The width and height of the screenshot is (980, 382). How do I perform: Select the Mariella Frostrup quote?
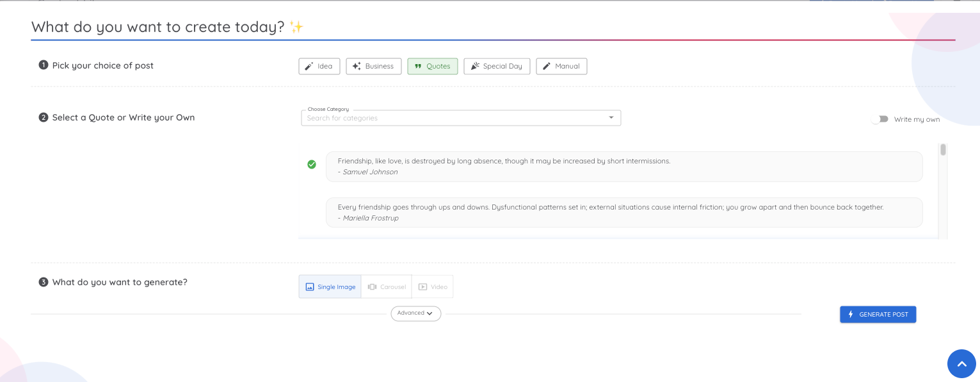(624, 212)
